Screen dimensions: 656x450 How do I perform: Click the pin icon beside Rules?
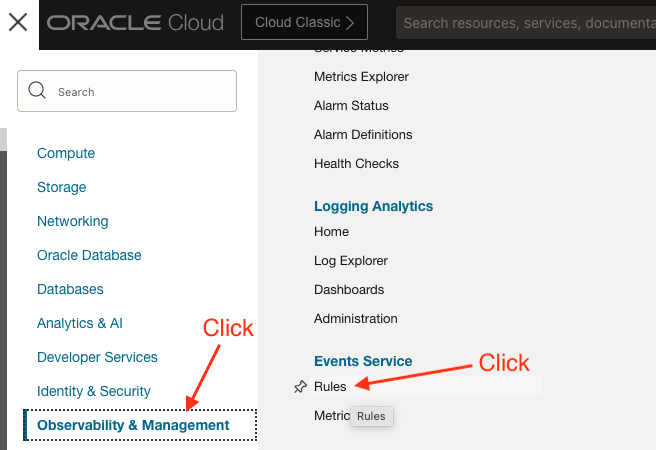[x=300, y=387]
